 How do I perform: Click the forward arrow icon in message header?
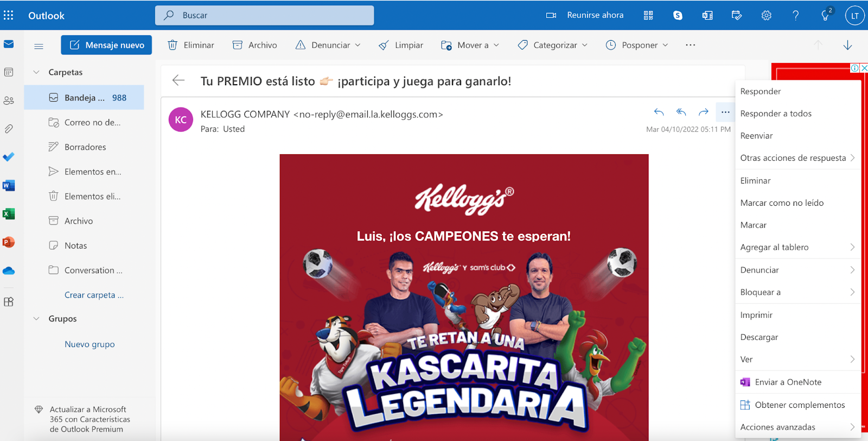point(704,112)
